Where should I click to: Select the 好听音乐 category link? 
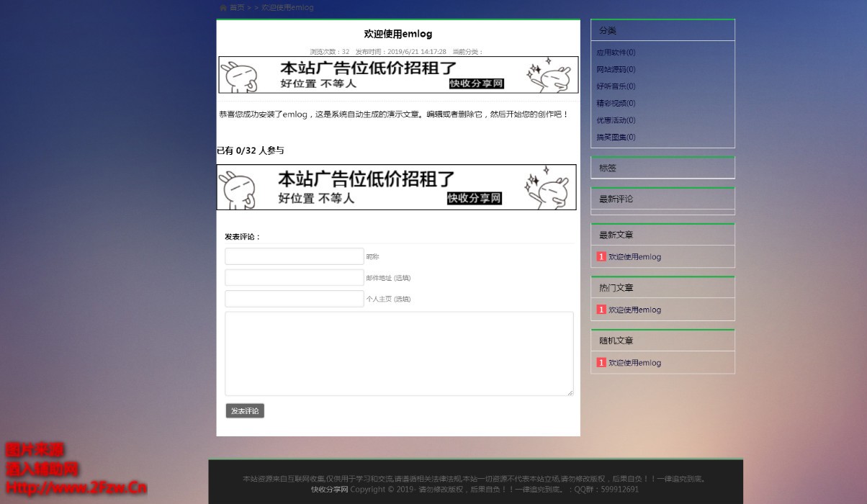click(616, 86)
